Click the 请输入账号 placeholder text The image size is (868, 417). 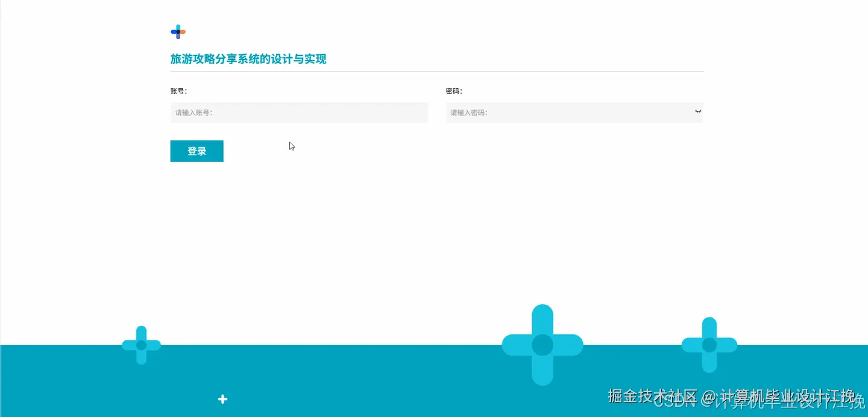(x=193, y=113)
